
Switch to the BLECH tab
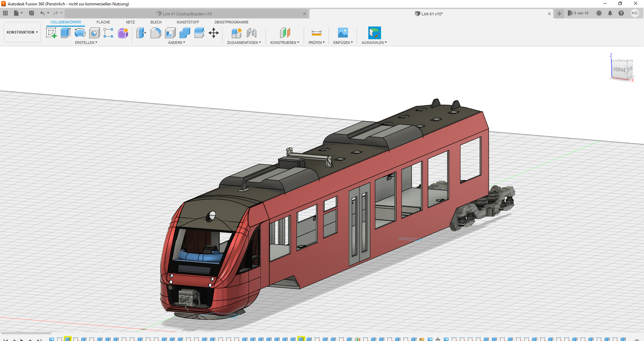[156, 22]
